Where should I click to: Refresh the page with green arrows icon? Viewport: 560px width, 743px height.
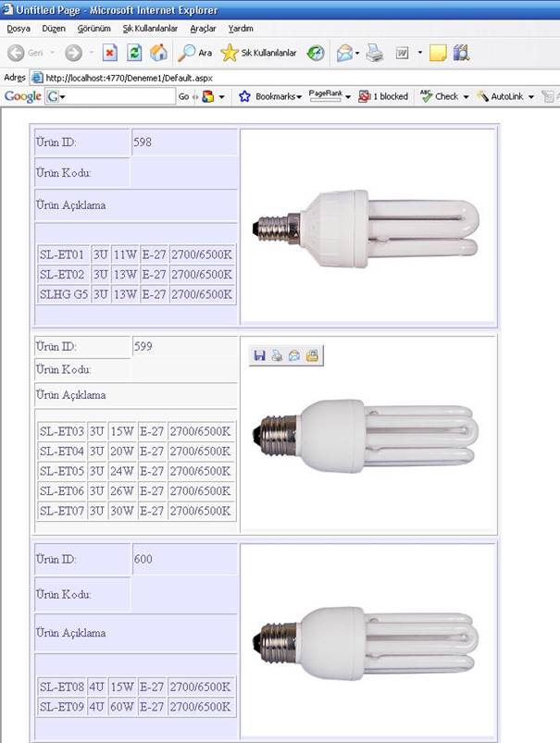(134, 53)
